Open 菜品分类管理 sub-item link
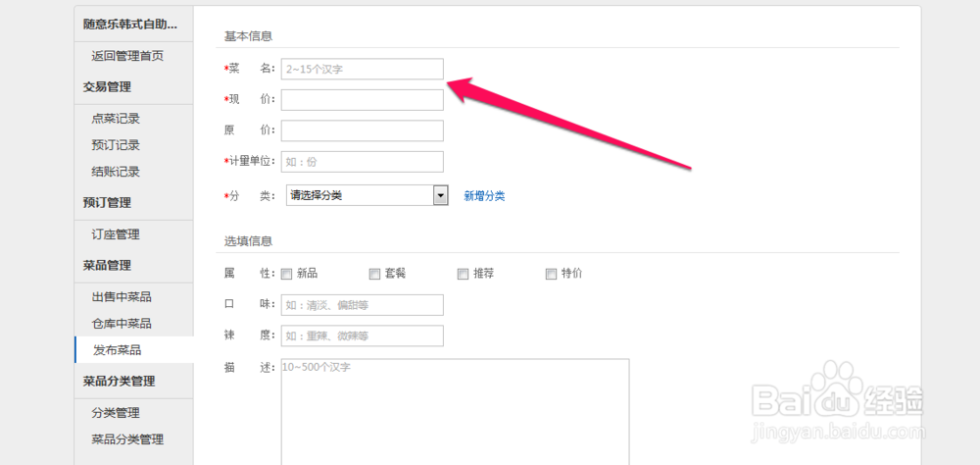The height and width of the screenshot is (465, 980). pos(127,439)
